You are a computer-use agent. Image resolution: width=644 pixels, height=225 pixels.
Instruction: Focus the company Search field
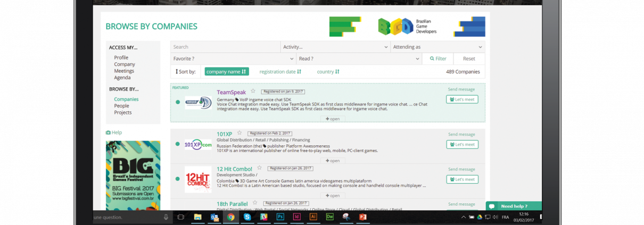[226, 47]
